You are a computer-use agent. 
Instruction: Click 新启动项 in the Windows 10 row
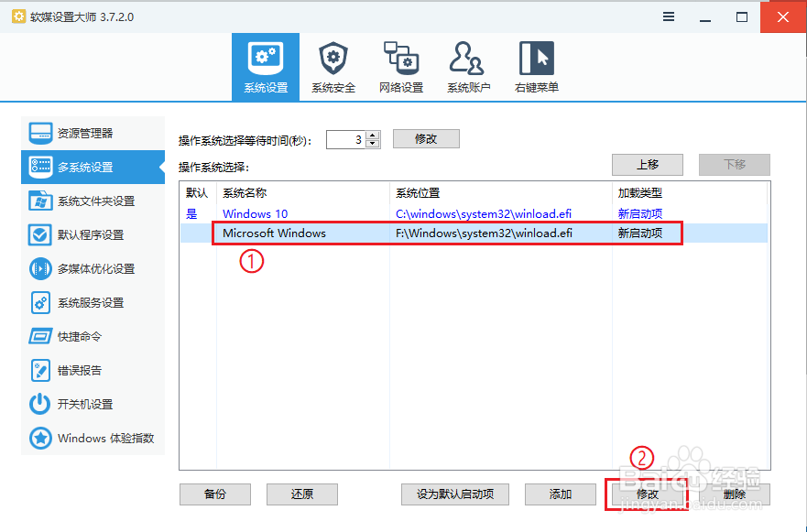coord(639,213)
